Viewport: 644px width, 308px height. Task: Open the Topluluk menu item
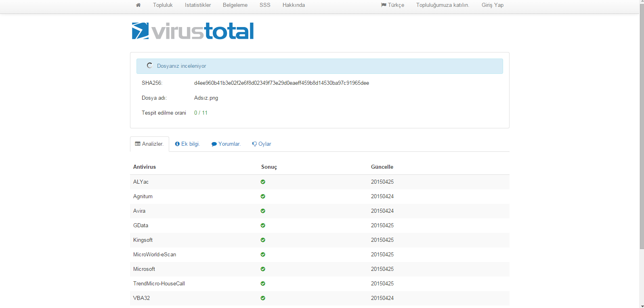click(163, 5)
